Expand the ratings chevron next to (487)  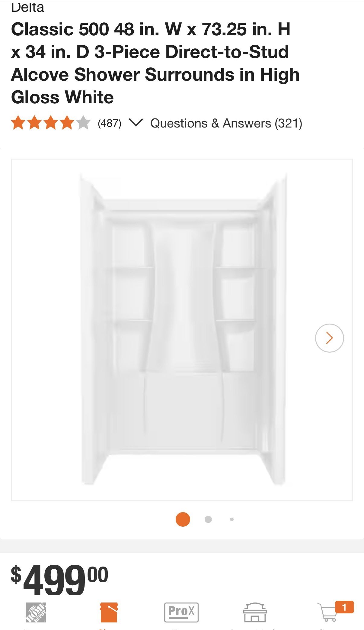pos(136,122)
